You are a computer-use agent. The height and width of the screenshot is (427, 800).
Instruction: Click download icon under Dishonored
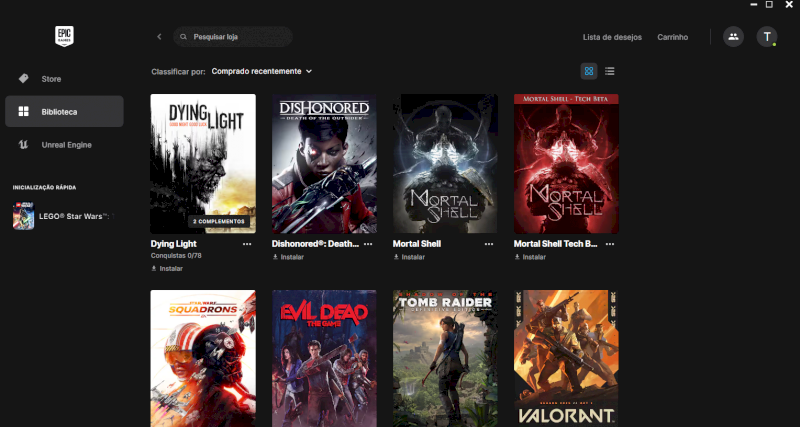point(275,257)
